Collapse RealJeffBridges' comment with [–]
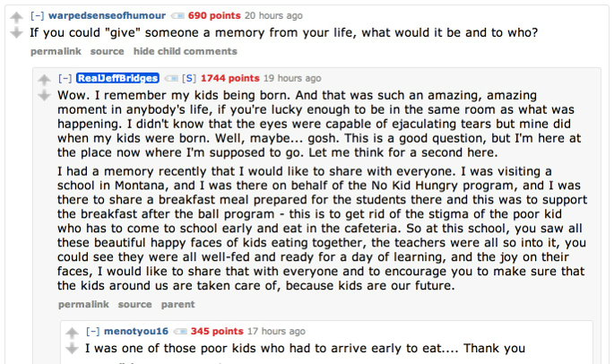 point(65,79)
